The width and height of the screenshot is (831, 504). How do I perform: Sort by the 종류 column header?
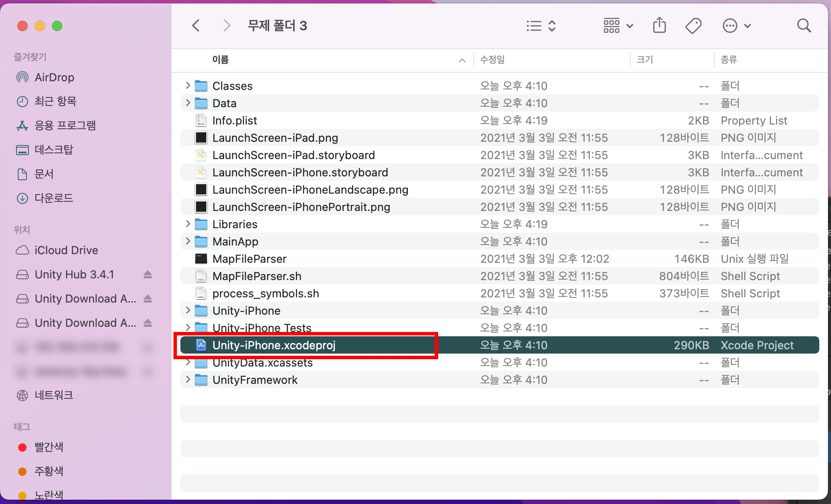coord(728,60)
